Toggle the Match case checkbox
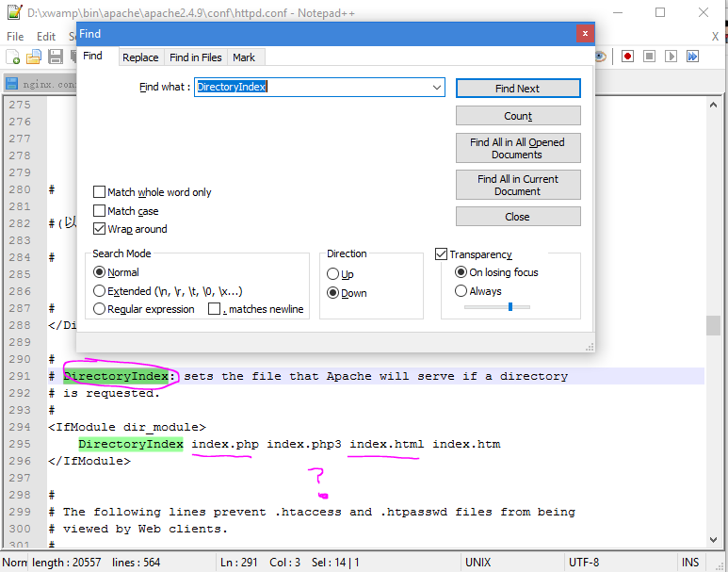Image resolution: width=728 pixels, height=572 pixels. tap(99, 211)
